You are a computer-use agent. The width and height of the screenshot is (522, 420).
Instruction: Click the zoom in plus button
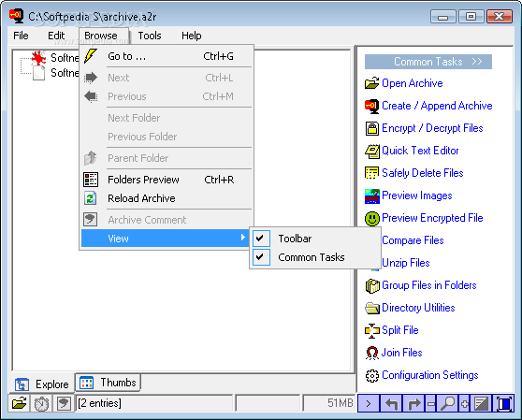[x=464, y=404]
